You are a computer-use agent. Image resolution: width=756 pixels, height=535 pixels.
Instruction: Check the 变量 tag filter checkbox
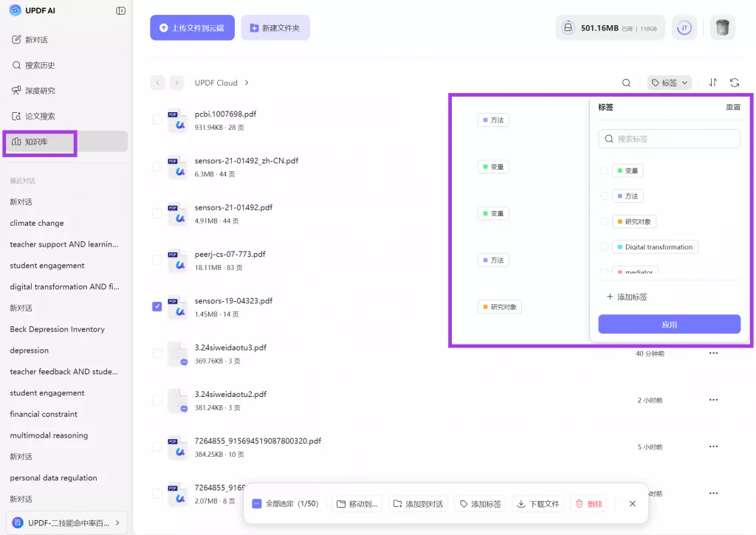tap(604, 170)
